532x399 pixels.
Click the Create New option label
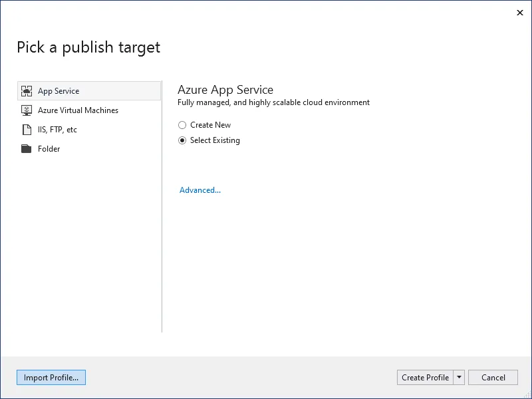210,125
